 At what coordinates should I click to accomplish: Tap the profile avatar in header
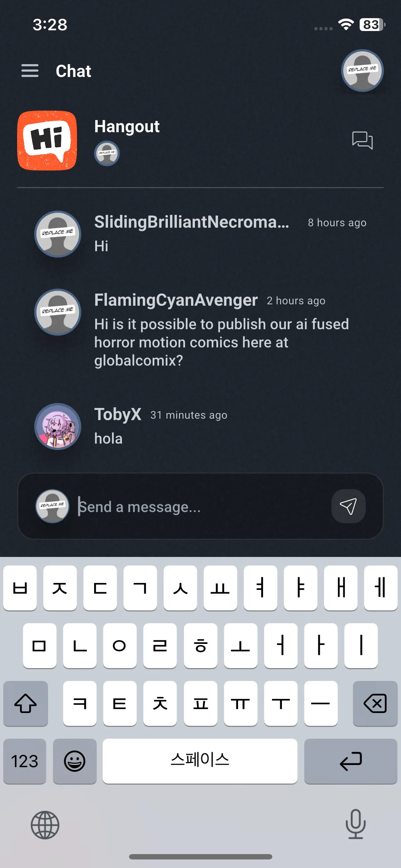362,70
